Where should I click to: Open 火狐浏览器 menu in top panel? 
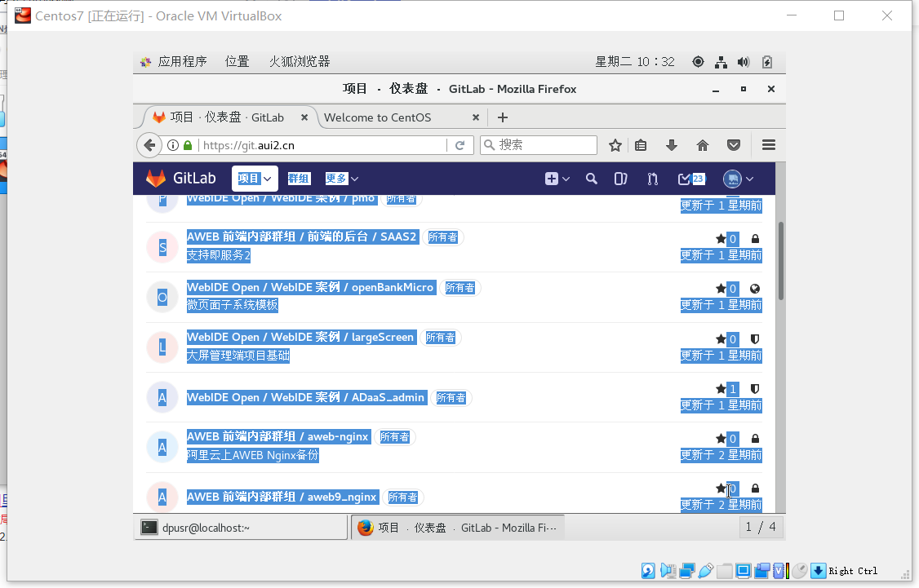point(300,61)
